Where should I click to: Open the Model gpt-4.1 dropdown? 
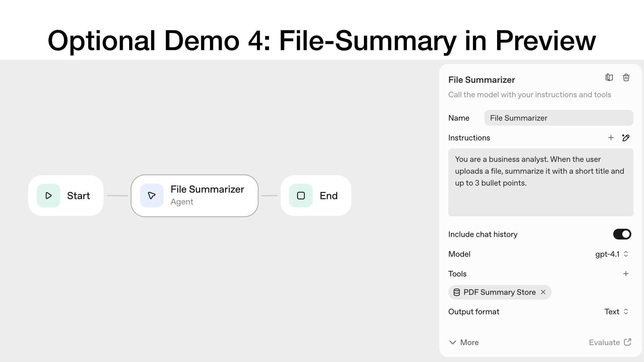tap(612, 254)
